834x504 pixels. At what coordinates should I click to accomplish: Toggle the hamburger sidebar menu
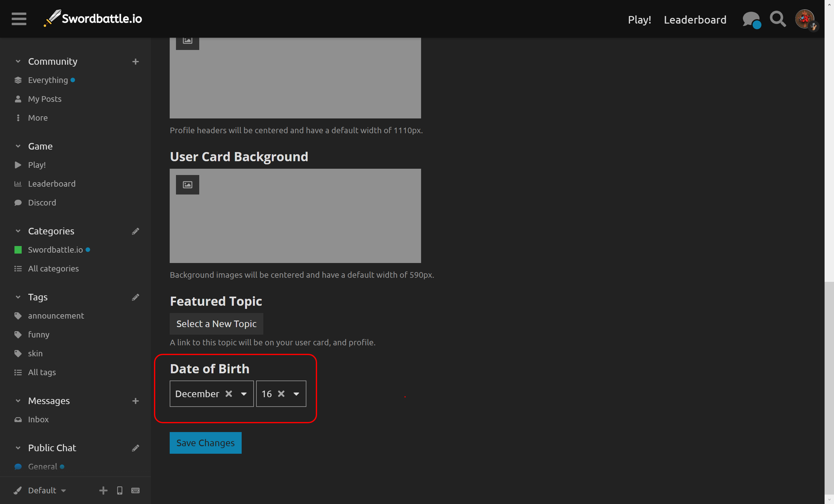coord(19,19)
